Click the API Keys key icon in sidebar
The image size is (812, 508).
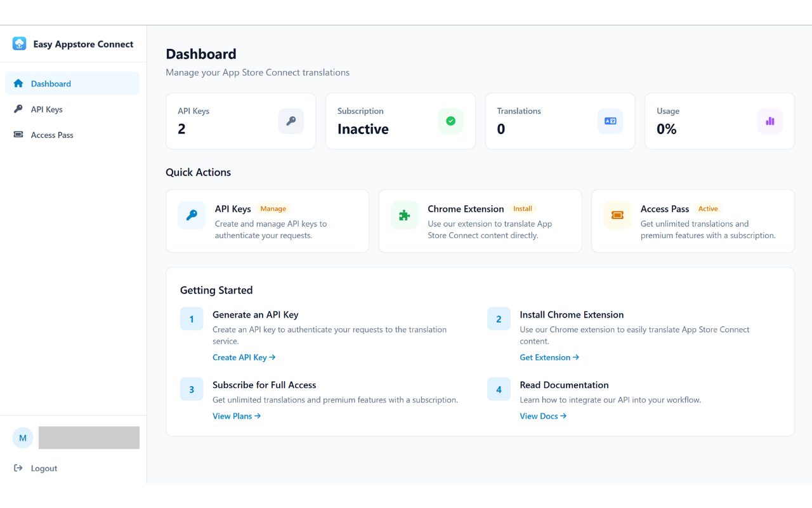(x=18, y=109)
